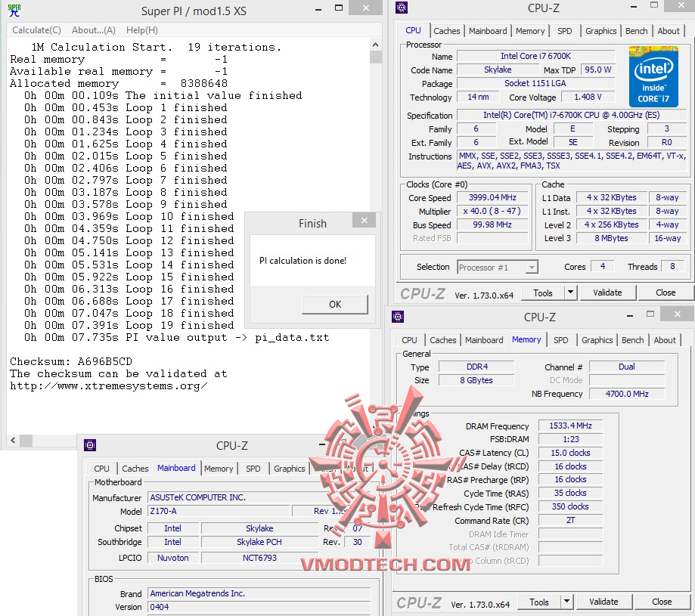The height and width of the screenshot is (616, 695).
Task: Open Bench tab in top CPU-Z window
Action: [x=637, y=31]
